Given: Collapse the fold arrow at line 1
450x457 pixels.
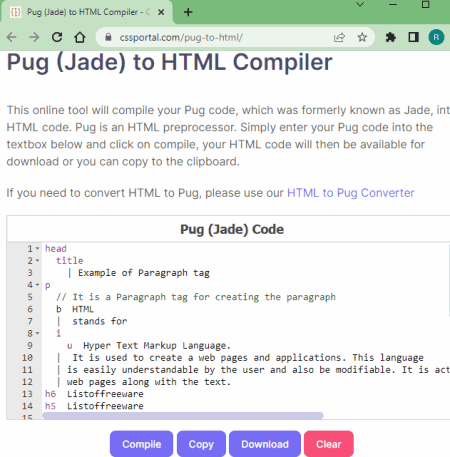Looking at the screenshot, I should coord(37,249).
